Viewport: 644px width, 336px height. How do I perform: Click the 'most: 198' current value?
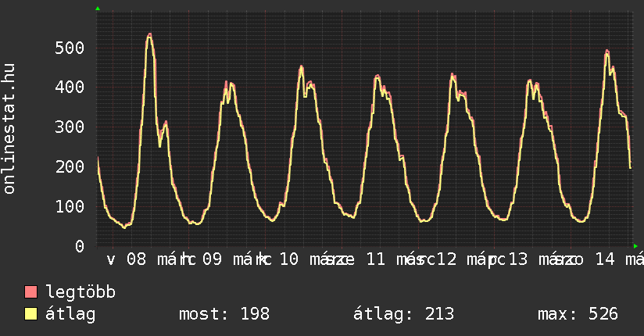(224, 314)
